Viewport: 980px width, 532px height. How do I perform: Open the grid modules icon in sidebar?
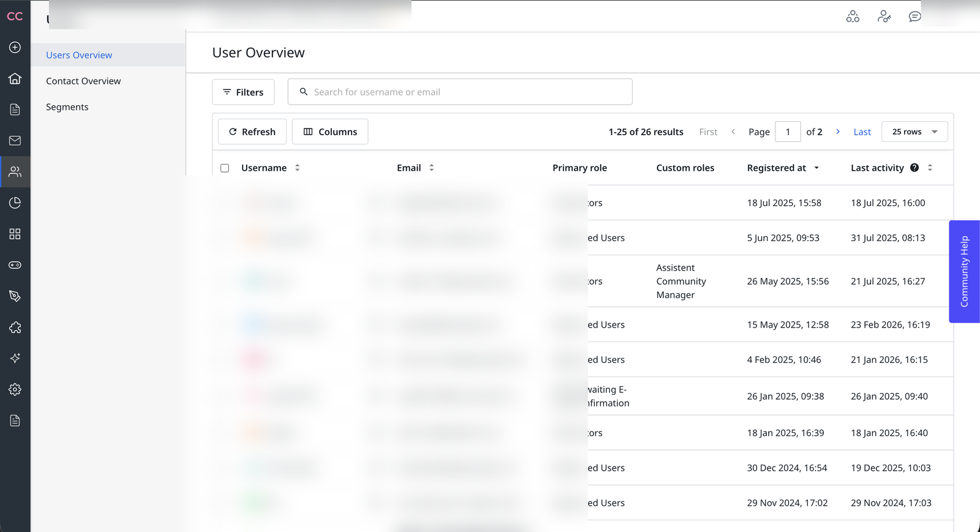point(15,234)
